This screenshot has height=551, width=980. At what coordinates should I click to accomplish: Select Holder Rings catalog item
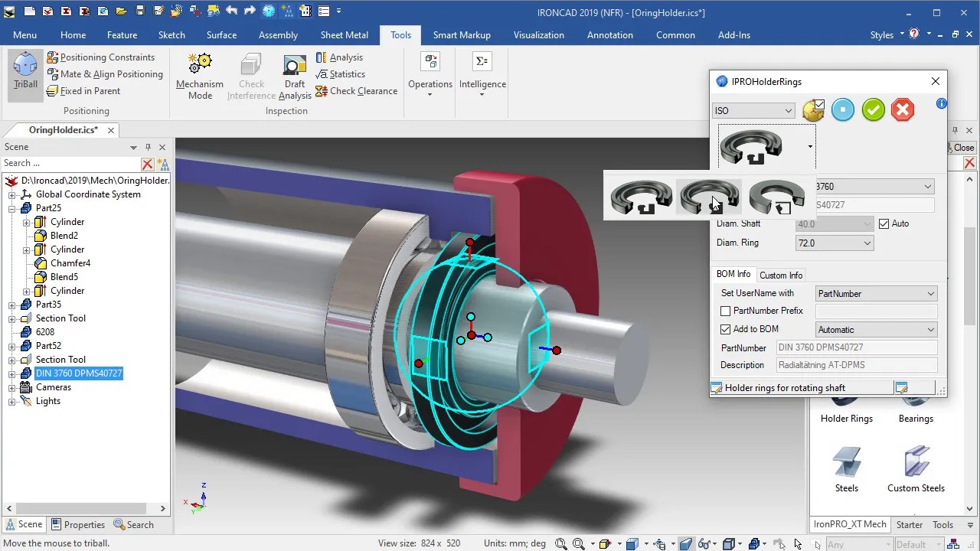tap(846, 410)
